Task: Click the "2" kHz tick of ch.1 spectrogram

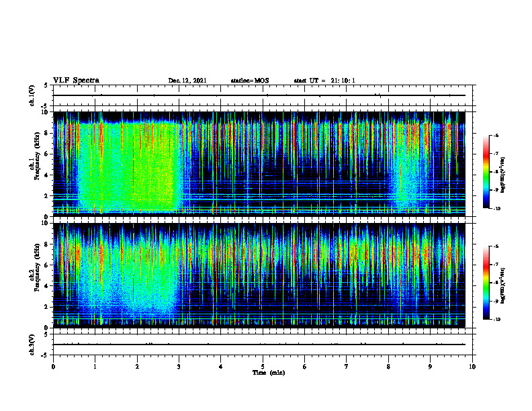Action: (47, 196)
